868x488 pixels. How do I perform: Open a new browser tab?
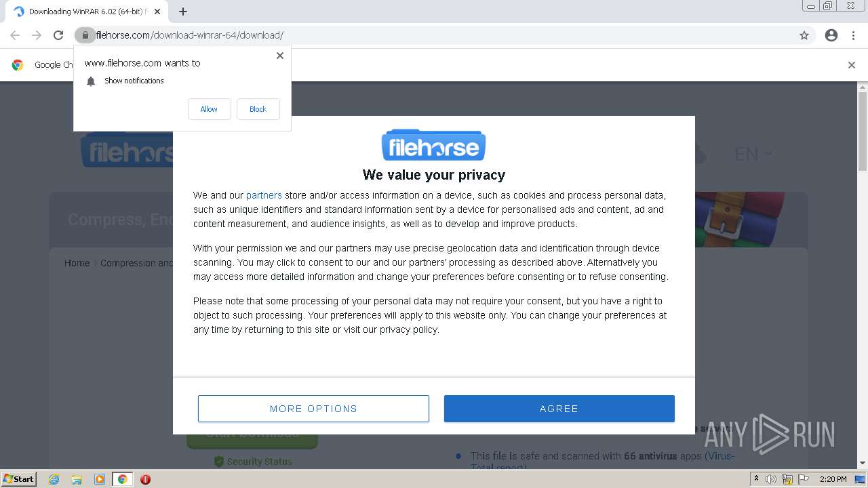point(183,12)
